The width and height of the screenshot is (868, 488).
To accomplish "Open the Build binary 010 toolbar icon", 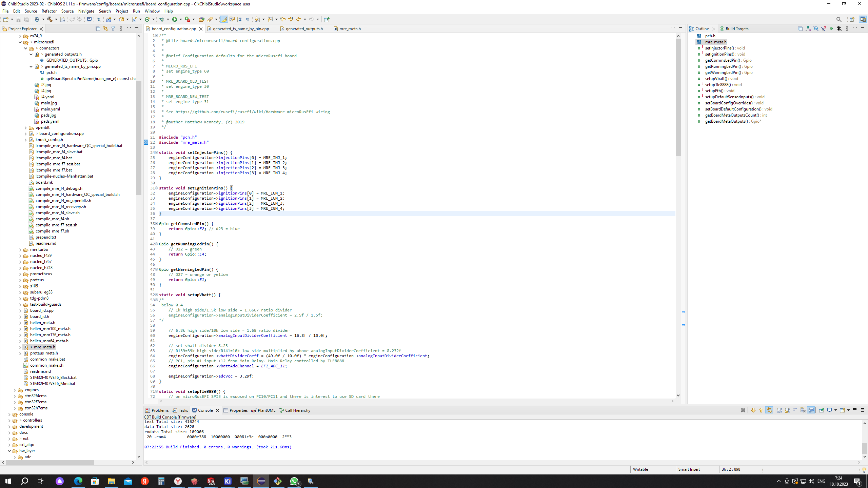I will [x=62, y=19].
